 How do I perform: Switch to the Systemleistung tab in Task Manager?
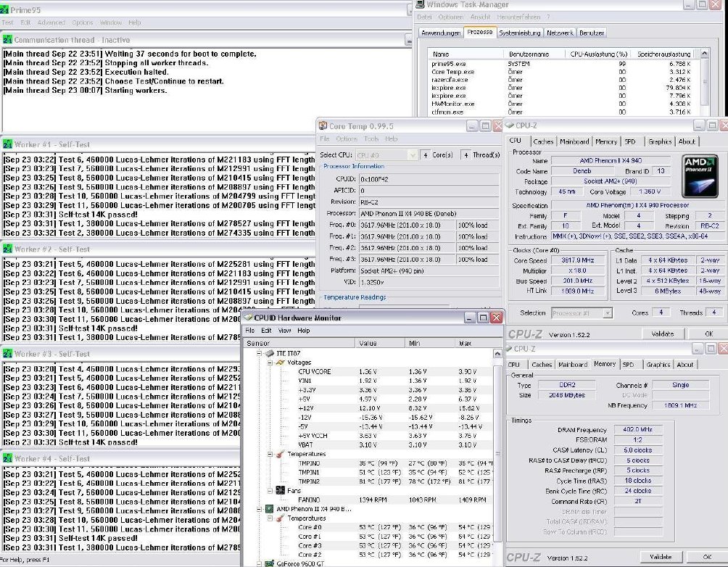point(520,33)
